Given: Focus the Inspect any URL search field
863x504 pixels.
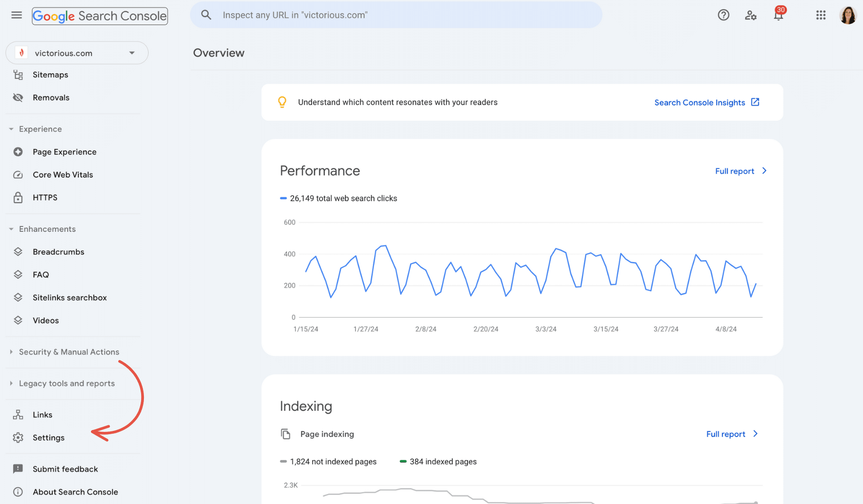Looking at the screenshot, I should click(396, 15).
